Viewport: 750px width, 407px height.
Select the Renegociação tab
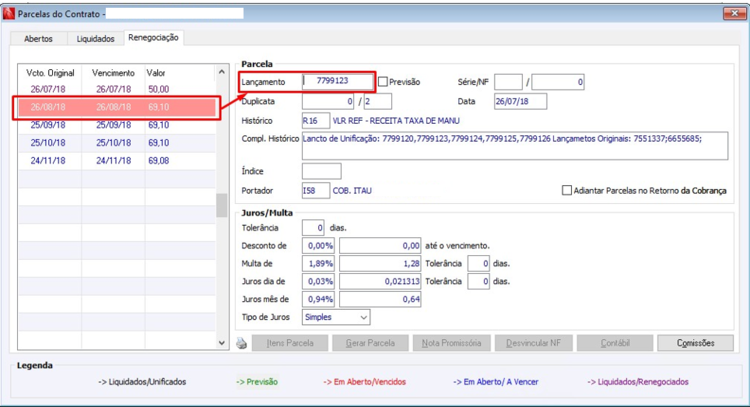click(153, 37)
